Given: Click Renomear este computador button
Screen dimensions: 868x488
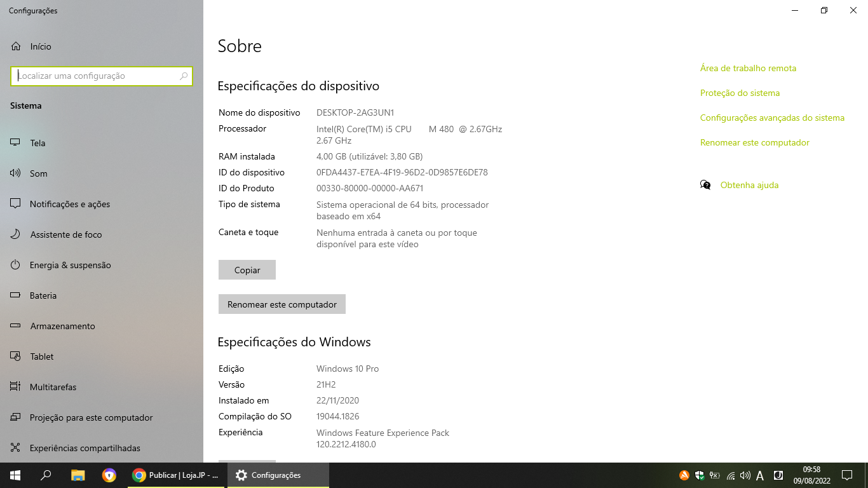Looking at the screenshot, I should click(x=282, y=304).
